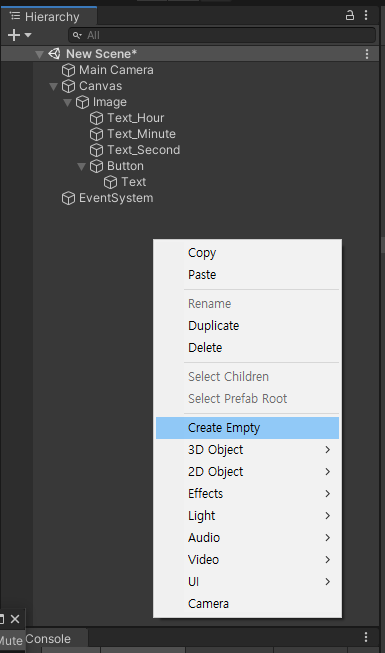Click the Hierarchy search field
Image resolution: width=385 pixels, height=653 pixels.
pos(222,35)
